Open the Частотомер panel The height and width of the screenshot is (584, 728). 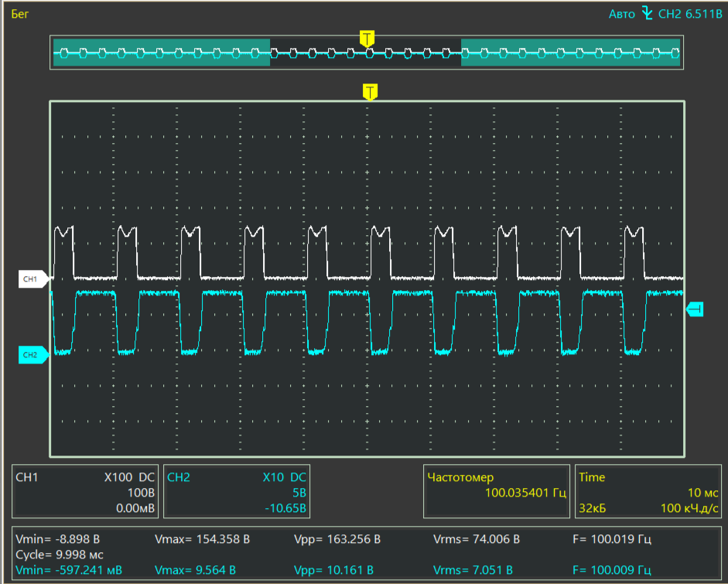click(497, 492)
